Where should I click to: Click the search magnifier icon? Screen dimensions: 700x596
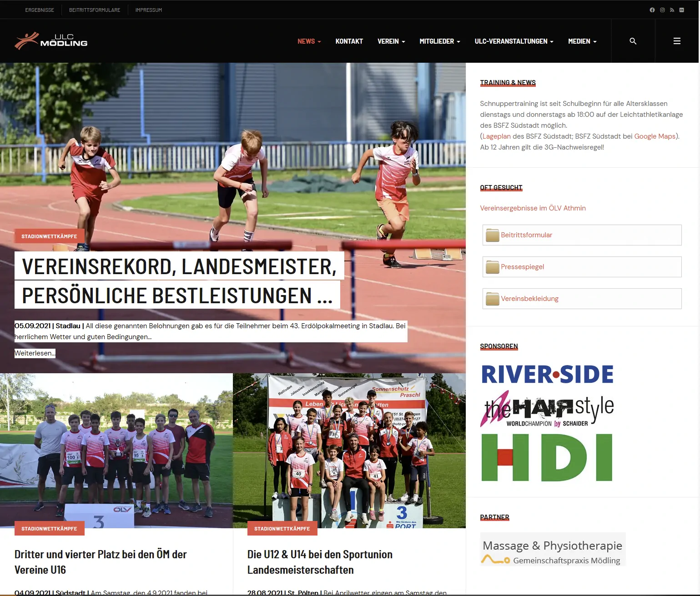click(x=633, y=41)
